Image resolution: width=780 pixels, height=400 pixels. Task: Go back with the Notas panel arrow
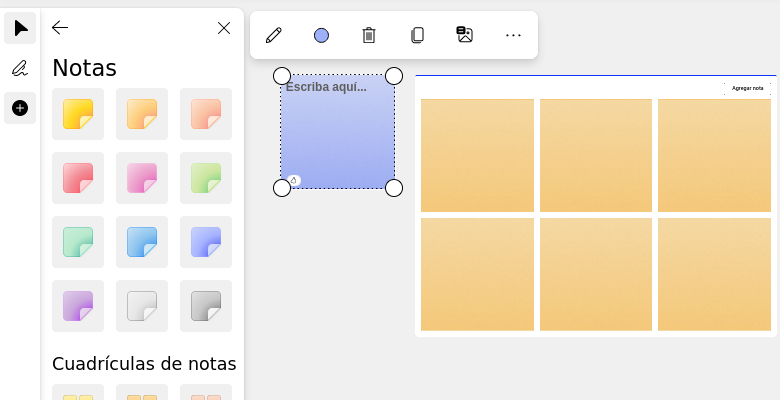60,27
